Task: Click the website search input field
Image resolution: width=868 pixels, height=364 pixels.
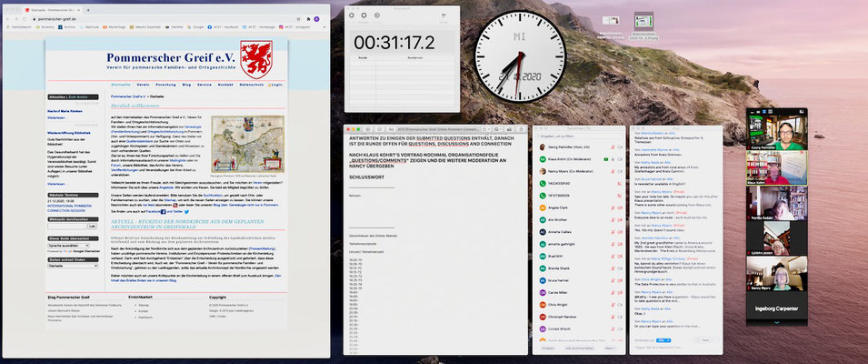Action: point(67,226)
